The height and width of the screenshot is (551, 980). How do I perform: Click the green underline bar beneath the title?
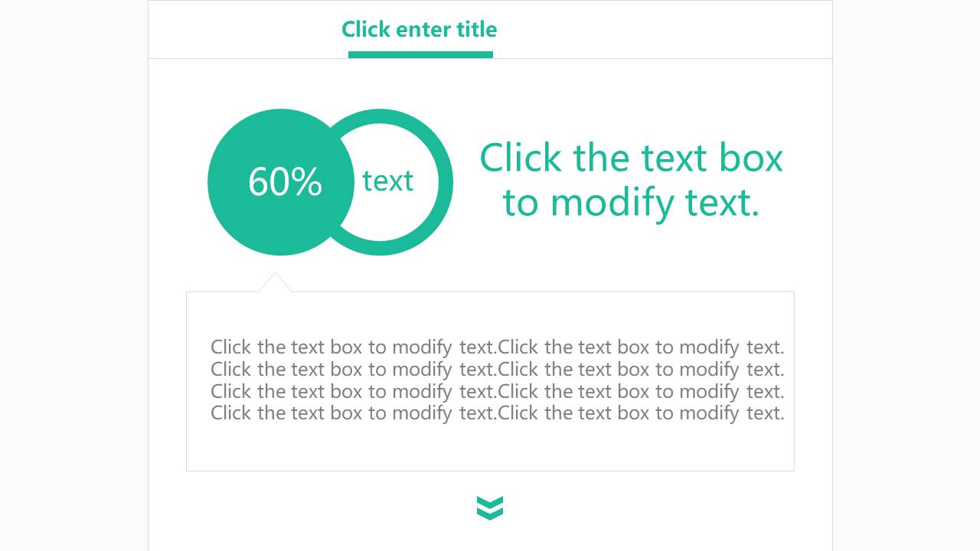(420, 54)
